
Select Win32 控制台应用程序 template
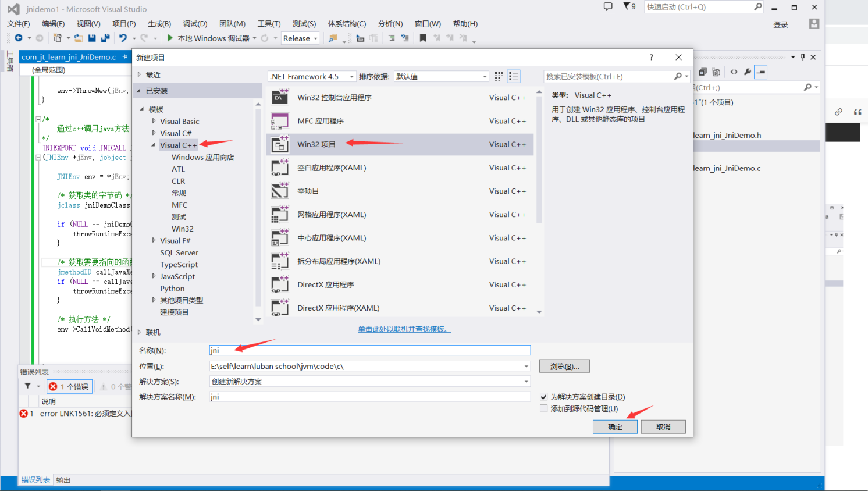(400, 97)
